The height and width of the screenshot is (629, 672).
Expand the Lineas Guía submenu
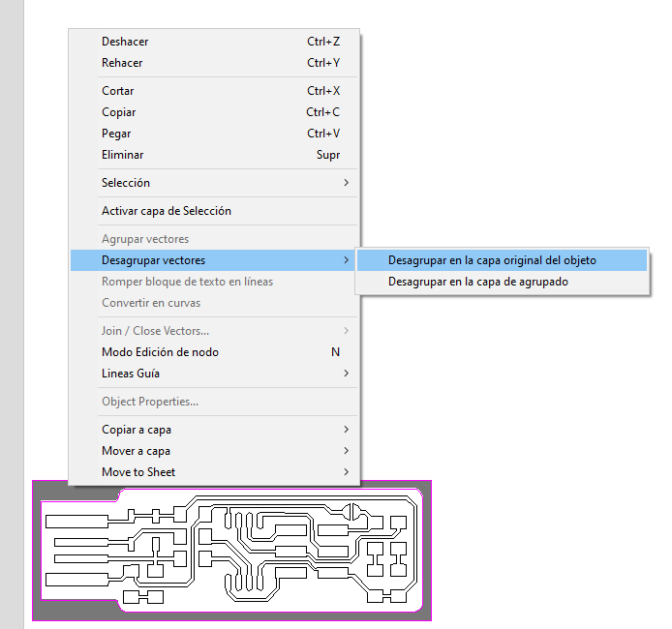coord(214,374)
